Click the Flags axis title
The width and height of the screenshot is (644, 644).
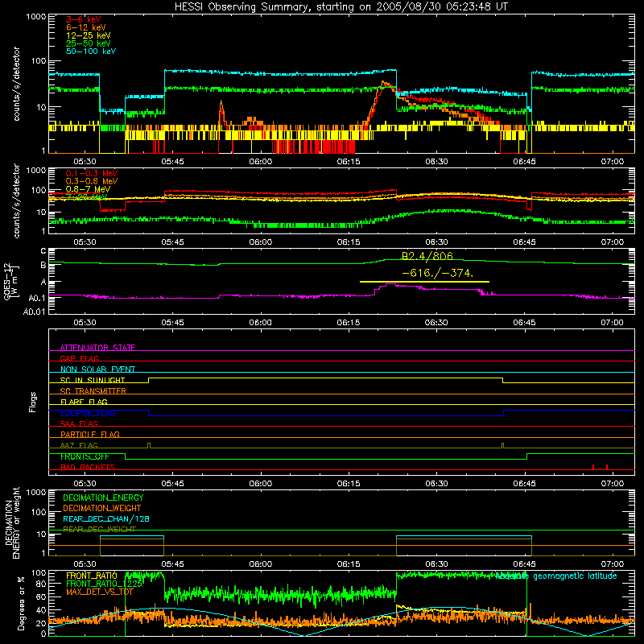[33, 402]
